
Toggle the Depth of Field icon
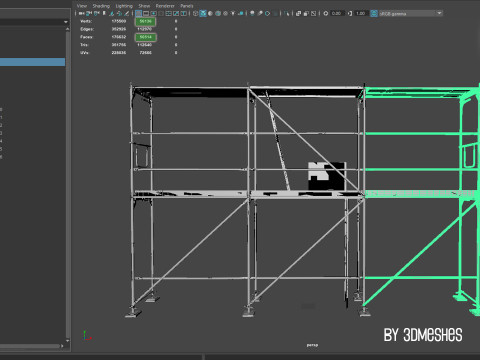[x=275, y=13]
